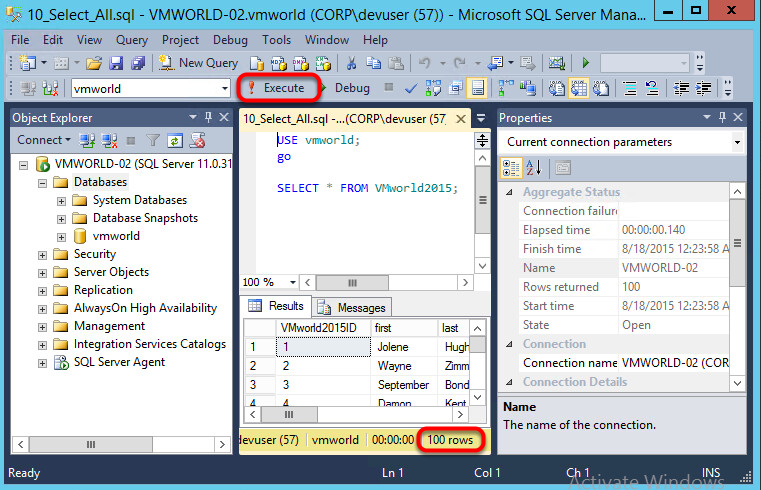Screen dimensions: 761x490
Task: Start Debug for the query
Action: (x=346, y=88)
